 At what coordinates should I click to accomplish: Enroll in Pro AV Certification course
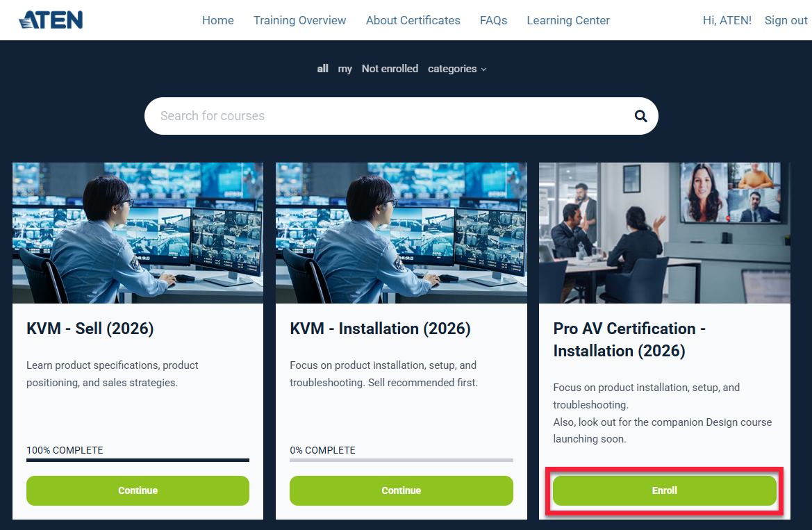(664, 490)
